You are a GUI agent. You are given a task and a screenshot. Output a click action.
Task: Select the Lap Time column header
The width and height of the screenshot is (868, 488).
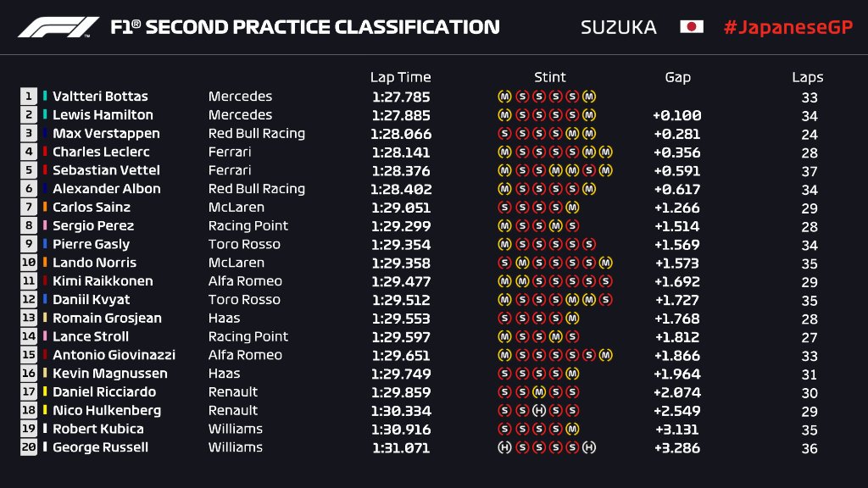point(400,77)
